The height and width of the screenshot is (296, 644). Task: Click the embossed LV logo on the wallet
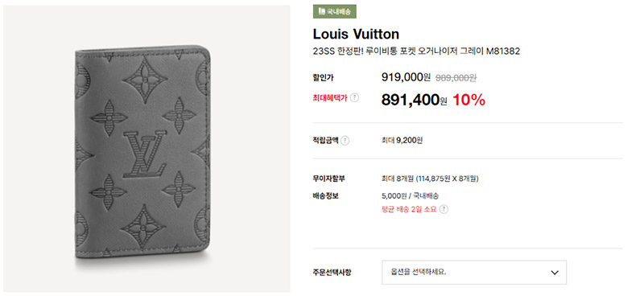(x=145, y=154)
